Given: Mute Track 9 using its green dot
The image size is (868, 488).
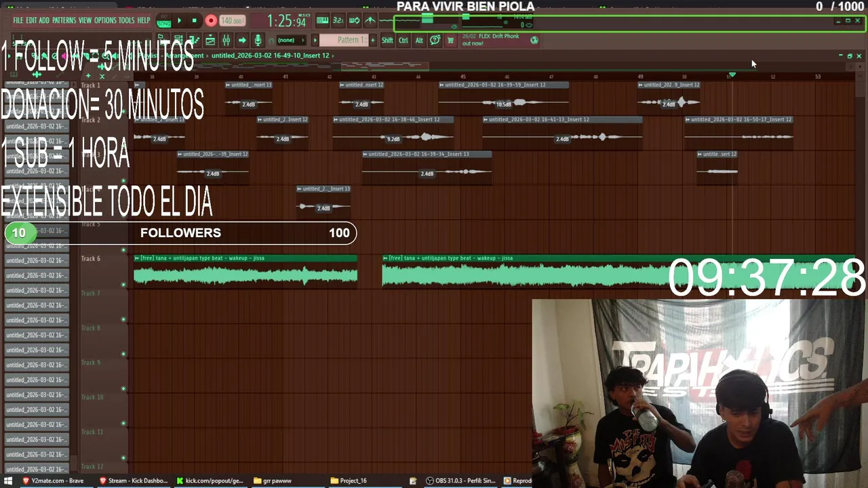Looking at the screenshot, I should 123,388.
